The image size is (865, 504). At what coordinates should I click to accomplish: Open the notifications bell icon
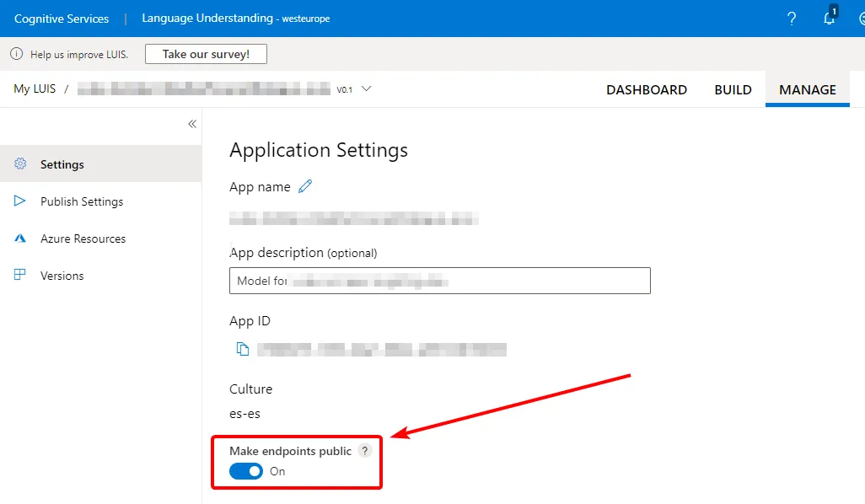[830, 17]
